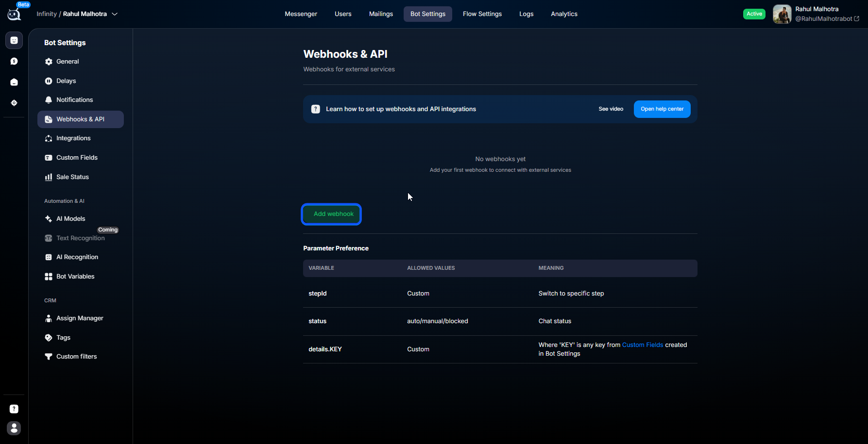Go to the Mailings tab

[381, 14]
